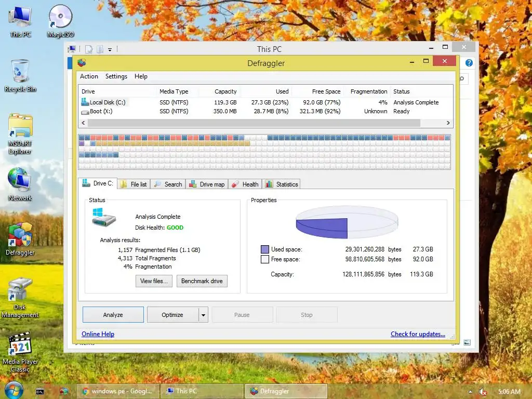Open the Action menu
This screenshot has width=532, height=399.
89,76
